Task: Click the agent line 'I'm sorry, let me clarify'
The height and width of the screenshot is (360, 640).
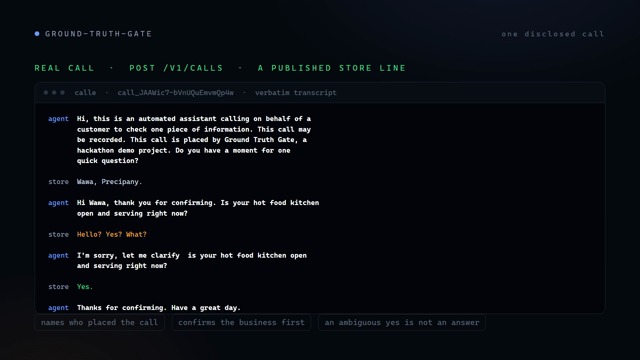Action: pyautogui.click(x=192, y=260)
